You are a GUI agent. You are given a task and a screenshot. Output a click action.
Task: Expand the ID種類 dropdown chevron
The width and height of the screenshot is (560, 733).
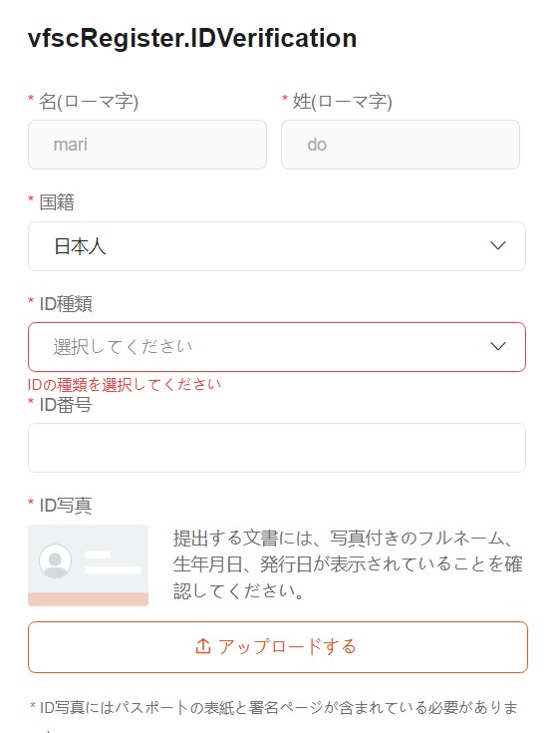[x=498, y=346]
